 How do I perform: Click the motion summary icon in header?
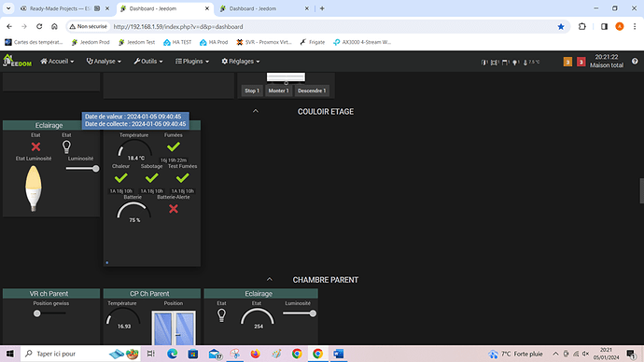pos(495,62)
